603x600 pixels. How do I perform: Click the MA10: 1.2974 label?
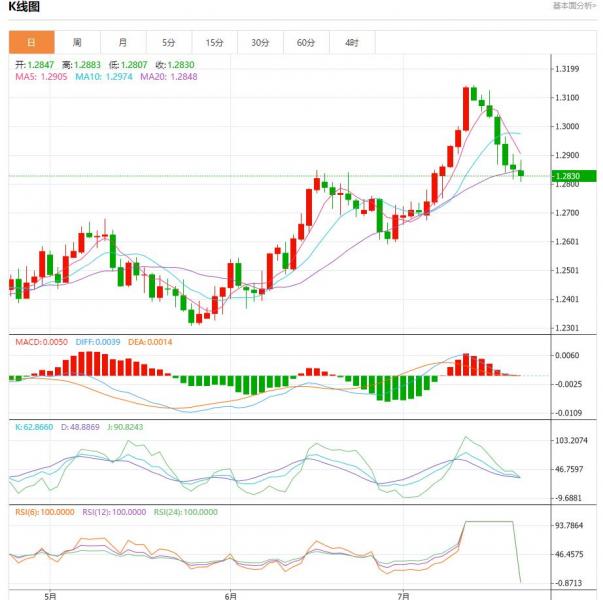click(x=104, y=77)
